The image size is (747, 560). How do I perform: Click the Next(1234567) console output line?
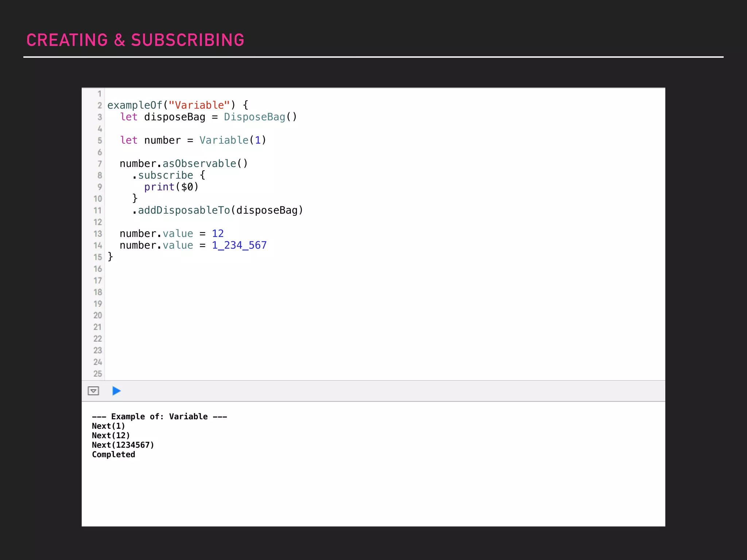pos(123,445)
